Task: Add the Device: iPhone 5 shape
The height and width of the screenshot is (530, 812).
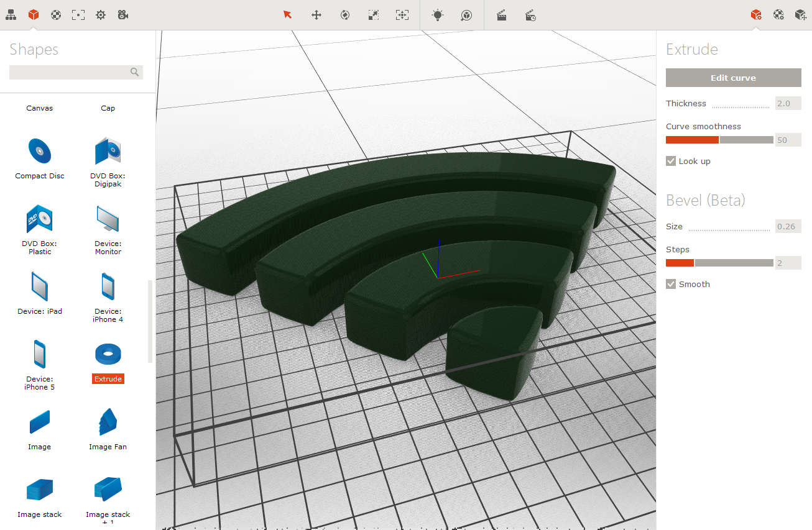Action: (x=39, y=354)
